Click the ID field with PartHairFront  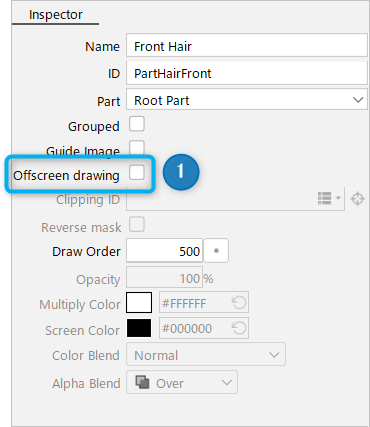[247, 73]
